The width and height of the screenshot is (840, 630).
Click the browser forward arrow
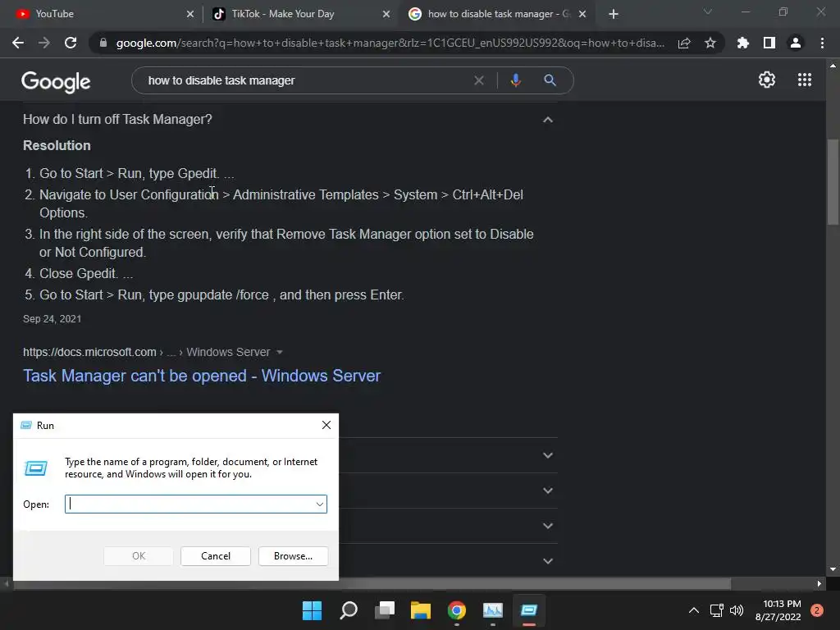pos(44,43)
